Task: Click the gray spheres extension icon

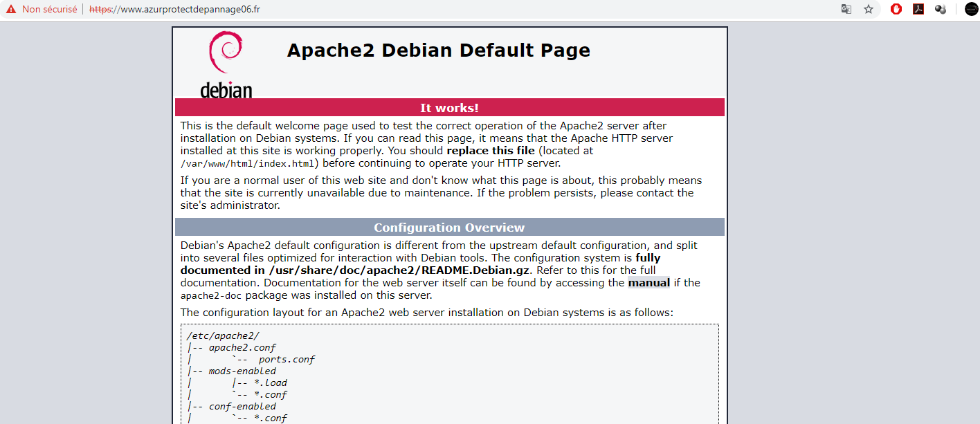Action: click(940, 10)
